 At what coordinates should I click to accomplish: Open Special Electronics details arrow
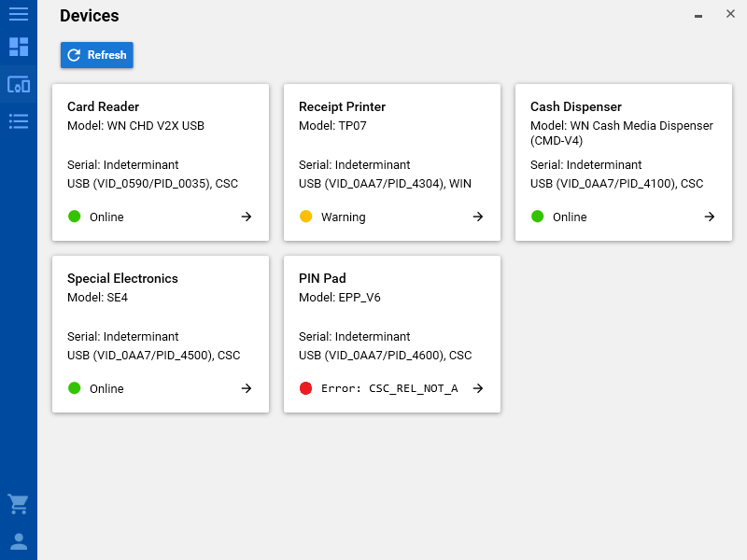click(x=247, y=388)
